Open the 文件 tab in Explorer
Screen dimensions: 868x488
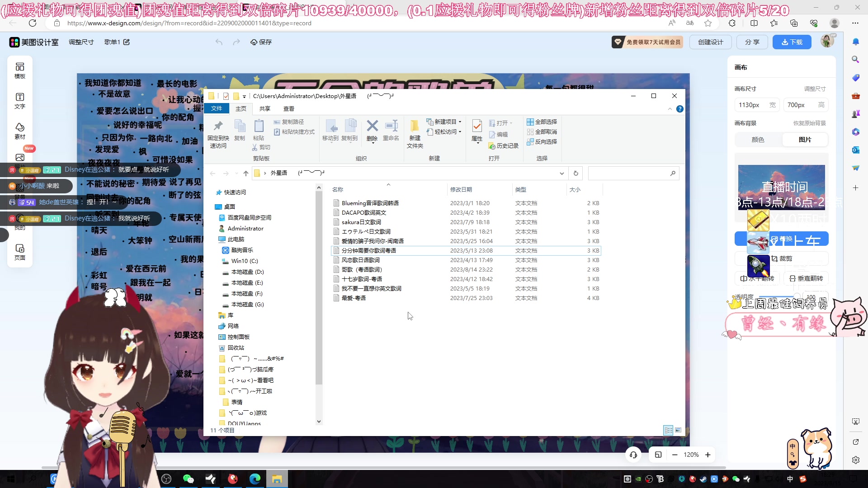pos(217,108)
